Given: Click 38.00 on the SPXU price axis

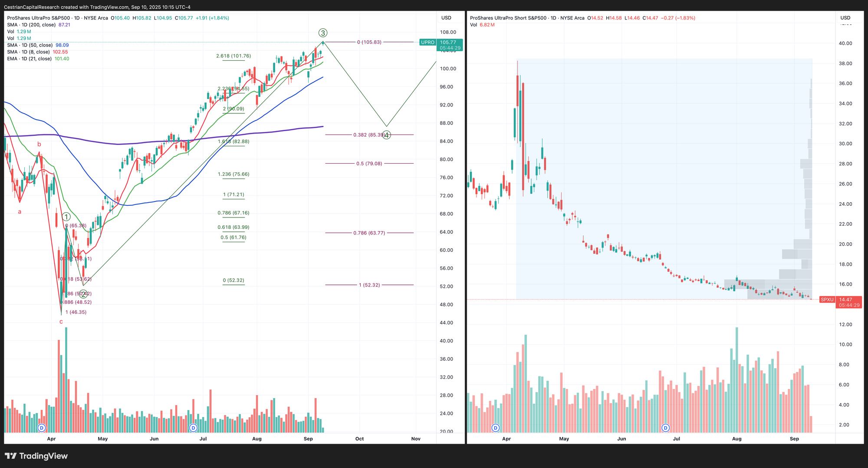Looking at the screenshot, I should 846,63.
